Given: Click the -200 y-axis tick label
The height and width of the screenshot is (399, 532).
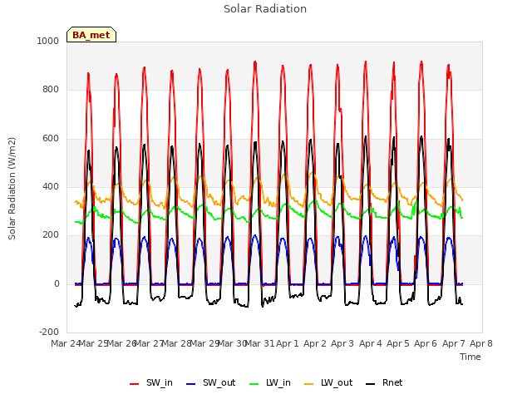Looking at the screenshot, I should (49, 332).
